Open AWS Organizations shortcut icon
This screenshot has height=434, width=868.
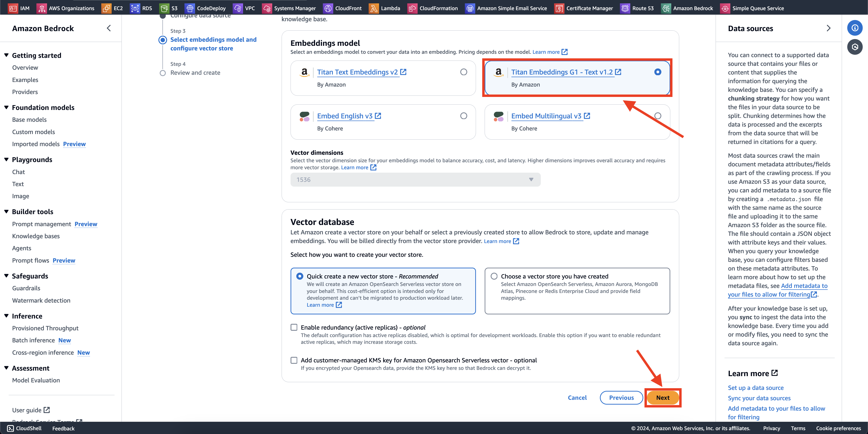click(x=42, y=8)
